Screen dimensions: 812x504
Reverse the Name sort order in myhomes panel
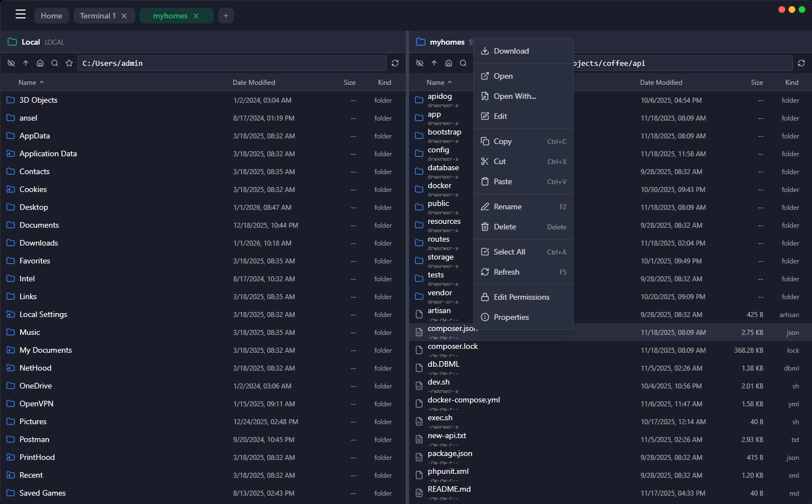click(x=439, y=82)
